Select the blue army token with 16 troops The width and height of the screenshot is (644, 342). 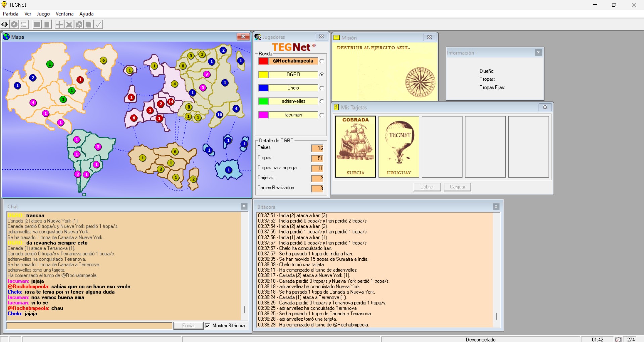point(219,115)
